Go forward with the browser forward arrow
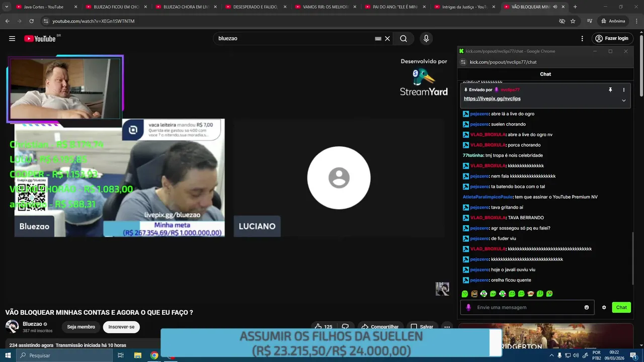644x362 pixels. pos(19,21)
